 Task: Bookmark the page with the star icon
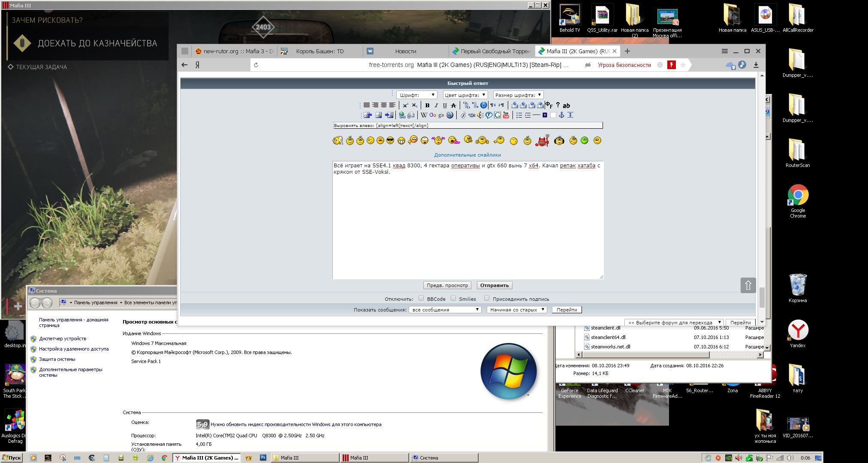pyautogui.click(x=683, y=65)
